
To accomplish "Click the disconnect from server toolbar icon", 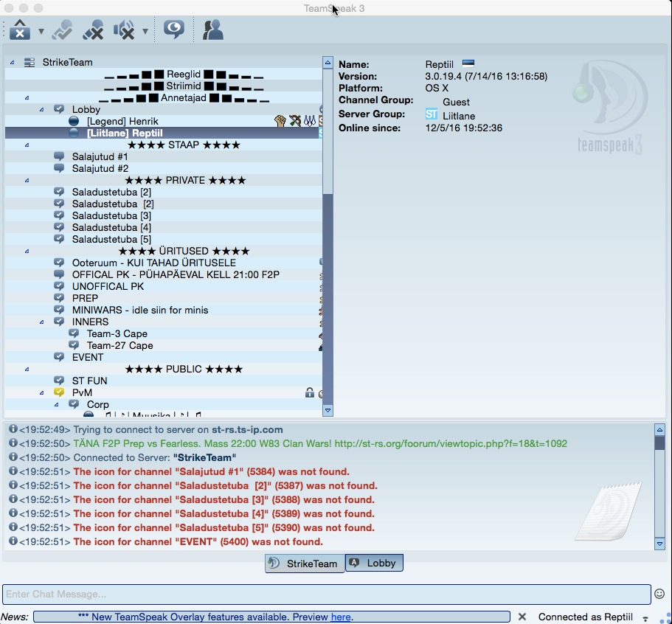I will [20, 30].
